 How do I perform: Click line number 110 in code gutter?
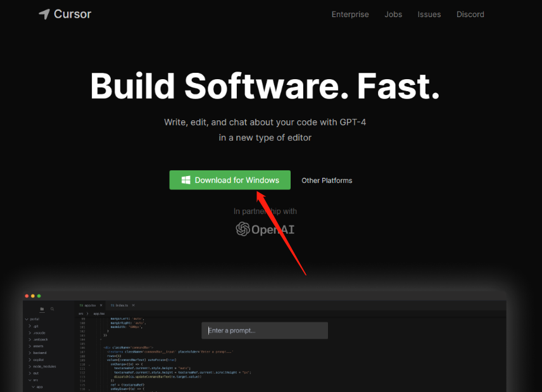click(x=82, y=364)
